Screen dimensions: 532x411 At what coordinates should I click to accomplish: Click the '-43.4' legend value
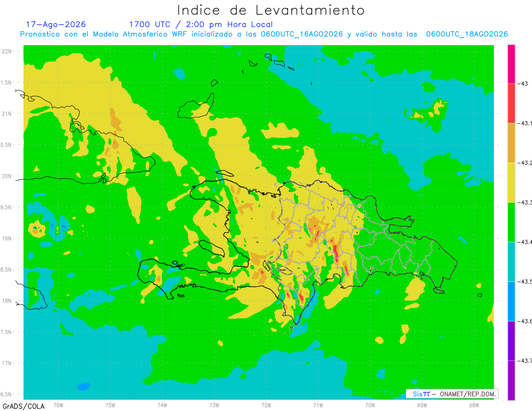[525, 242]
